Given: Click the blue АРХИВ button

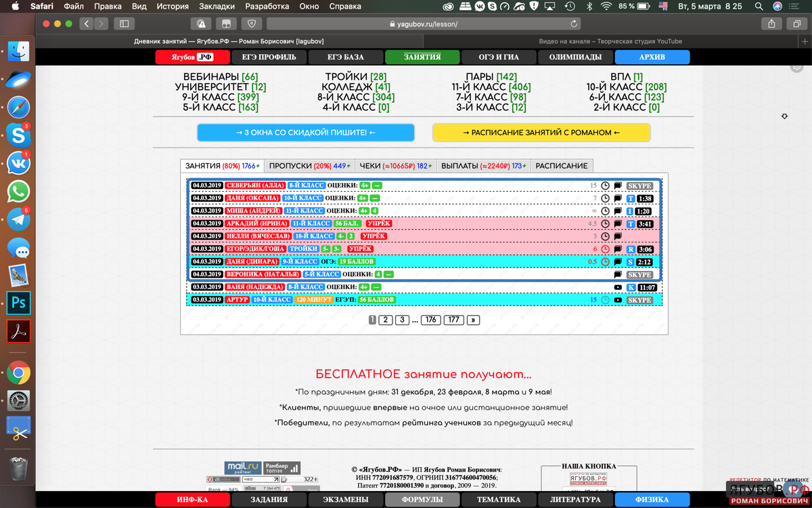Looking at the screenshot, I should (652, 57).
